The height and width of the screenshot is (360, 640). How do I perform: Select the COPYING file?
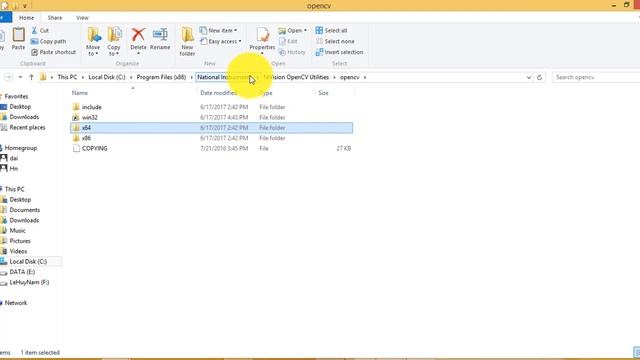click(211, 149)
